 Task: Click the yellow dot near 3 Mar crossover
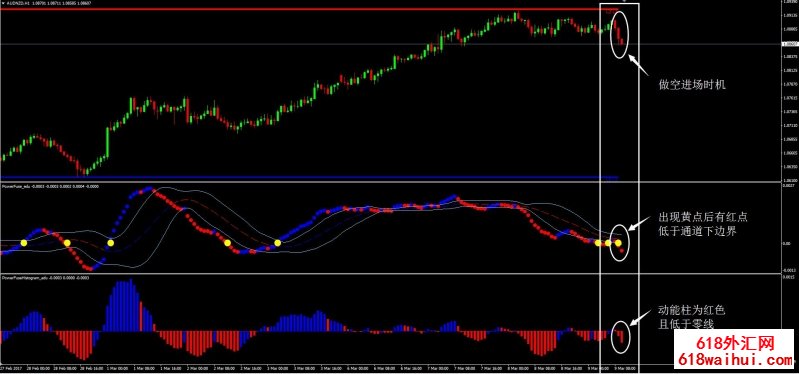(278, 243)
